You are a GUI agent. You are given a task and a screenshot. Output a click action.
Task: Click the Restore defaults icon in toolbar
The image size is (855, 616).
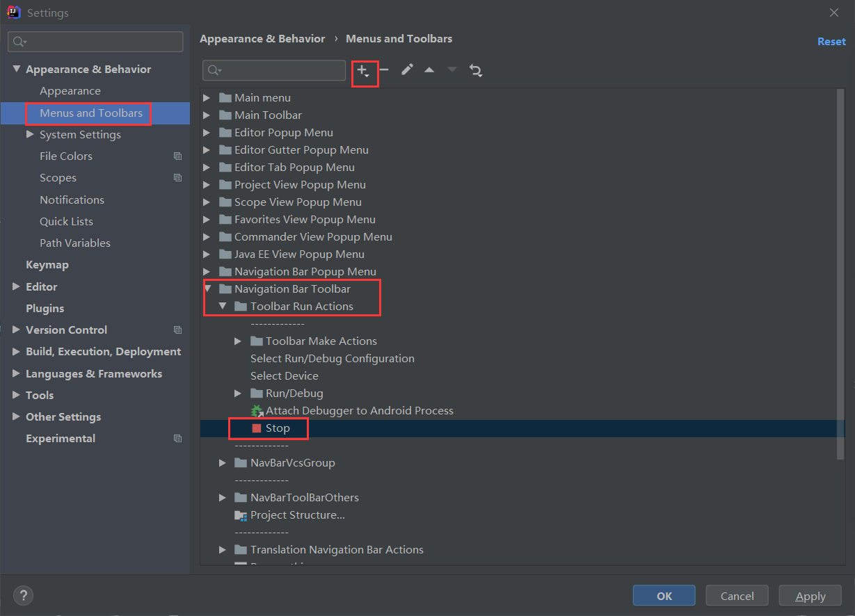476,70
